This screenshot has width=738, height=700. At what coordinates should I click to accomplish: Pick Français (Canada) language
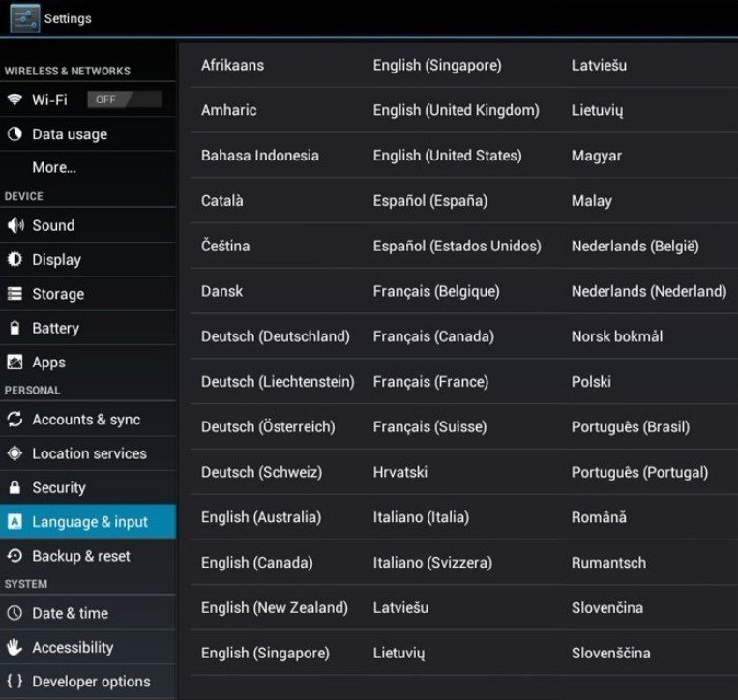tap(433, 336)
